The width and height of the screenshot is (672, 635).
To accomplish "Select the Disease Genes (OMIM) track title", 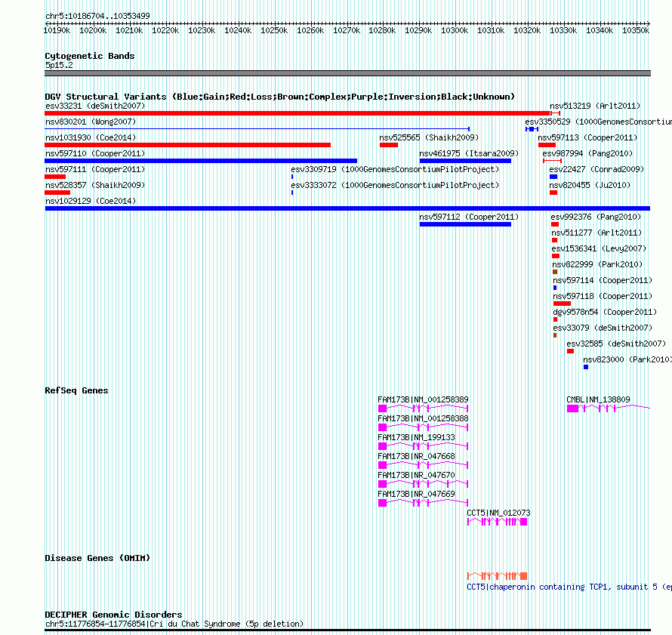I will click(97, 558).
